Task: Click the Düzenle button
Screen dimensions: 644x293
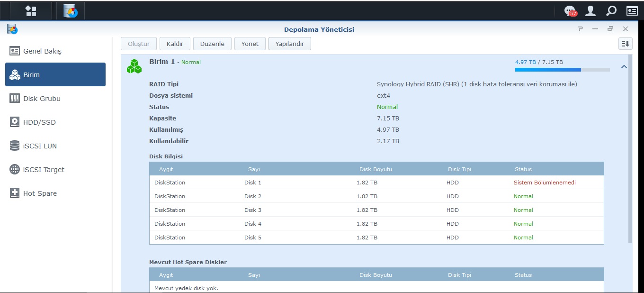Action: tap(212, 44)
